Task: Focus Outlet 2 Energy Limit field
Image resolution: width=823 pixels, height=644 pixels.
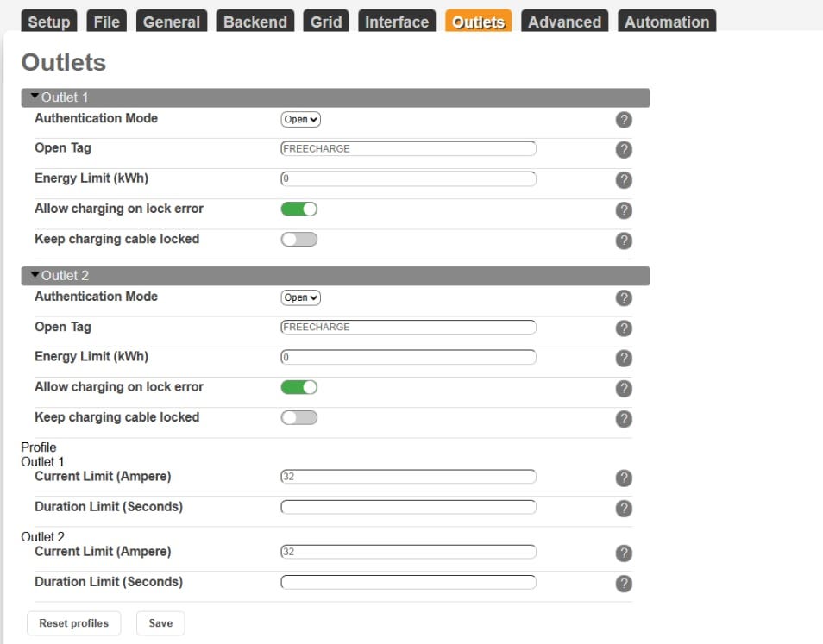Action: point(408,357)
